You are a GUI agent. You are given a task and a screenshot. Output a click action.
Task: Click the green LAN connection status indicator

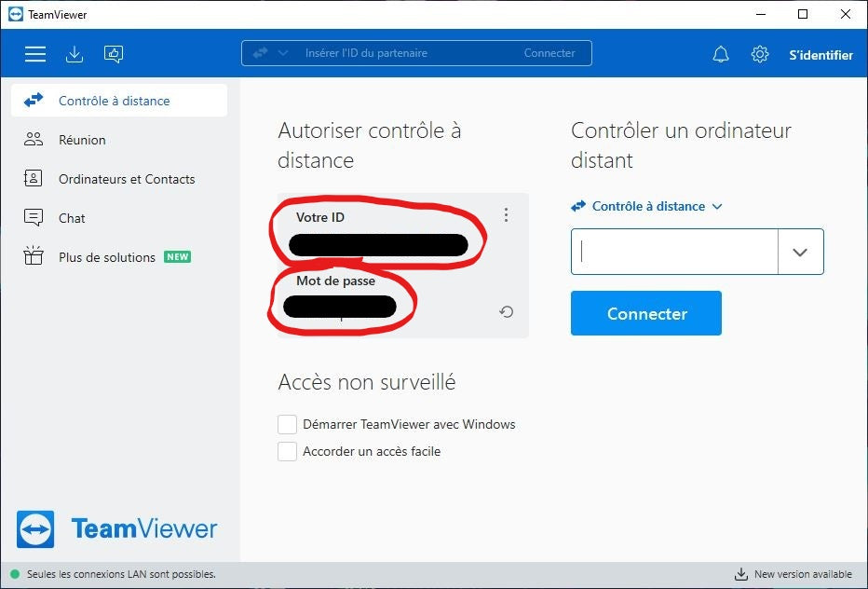(15, 574)
